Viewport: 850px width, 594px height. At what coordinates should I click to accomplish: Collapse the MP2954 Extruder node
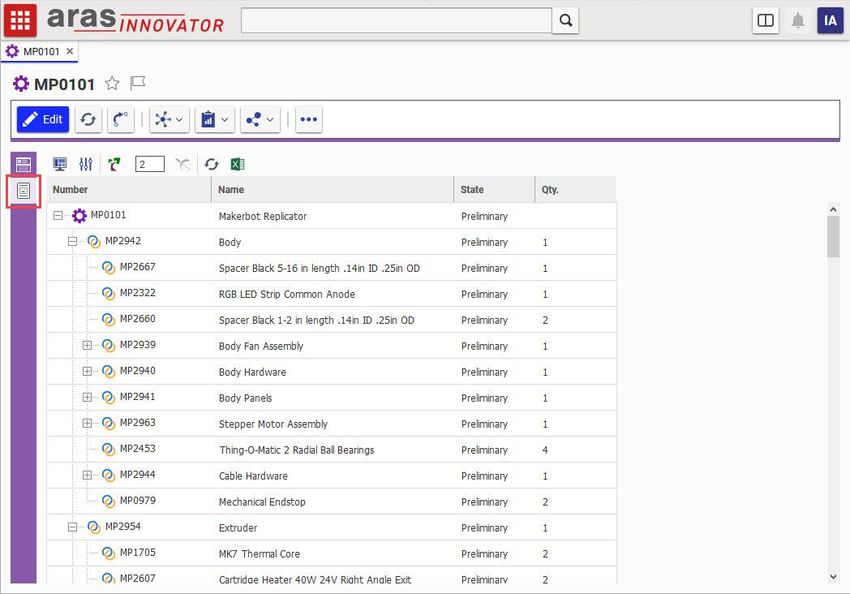pos(72,527)
